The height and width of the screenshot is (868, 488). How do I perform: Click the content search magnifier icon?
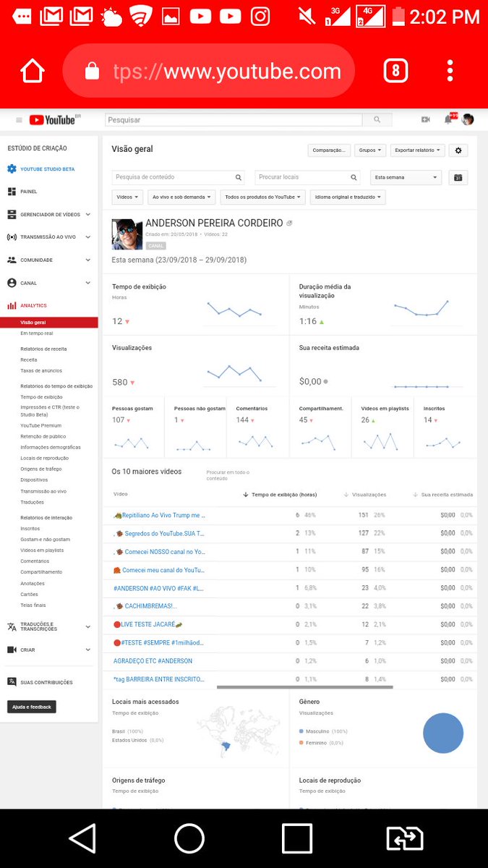(239, 177)
